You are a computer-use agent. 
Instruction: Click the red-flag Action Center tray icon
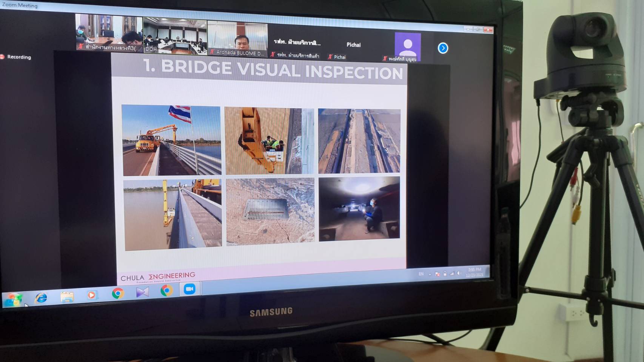pos(437,274)
